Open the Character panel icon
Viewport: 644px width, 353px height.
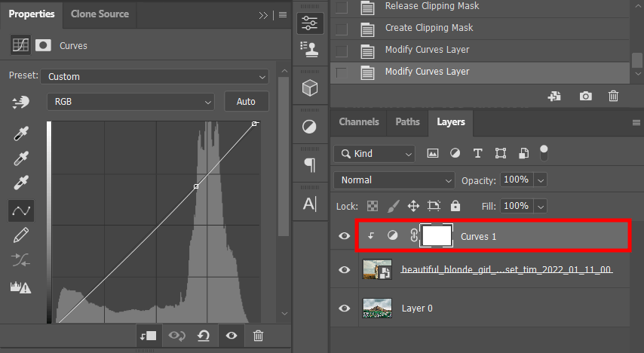point(310,204)
